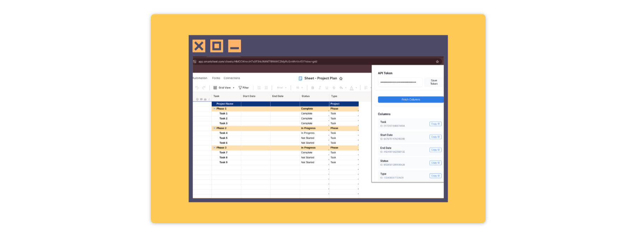Collapse the Phase 2 row group
Screen dimensions: 644x243
pyautogui.click(x=214, y=128)
